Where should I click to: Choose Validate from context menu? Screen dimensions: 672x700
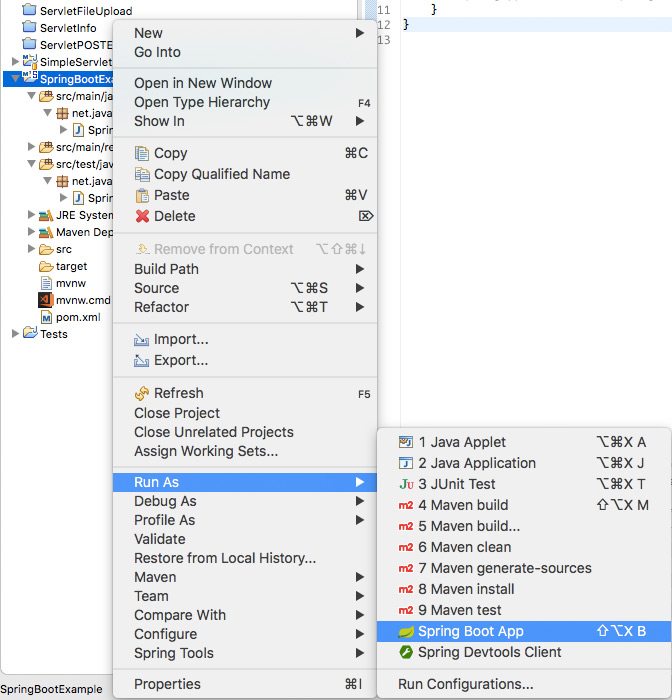(245, 539)
